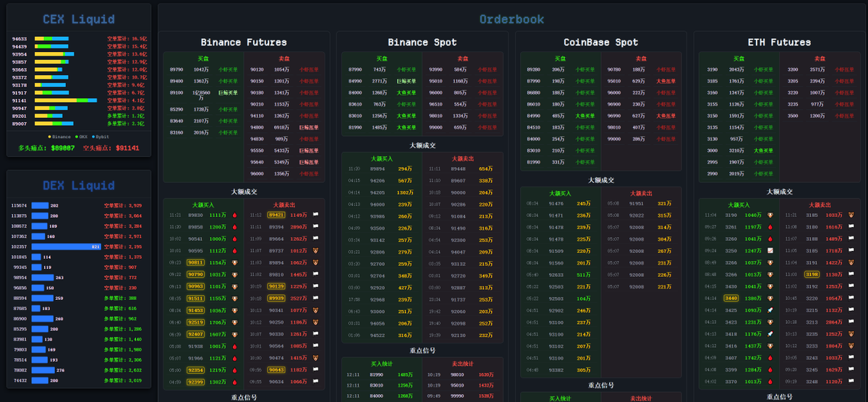Click the bear icon on ETH Futures 1422万 row

(851, 262)
